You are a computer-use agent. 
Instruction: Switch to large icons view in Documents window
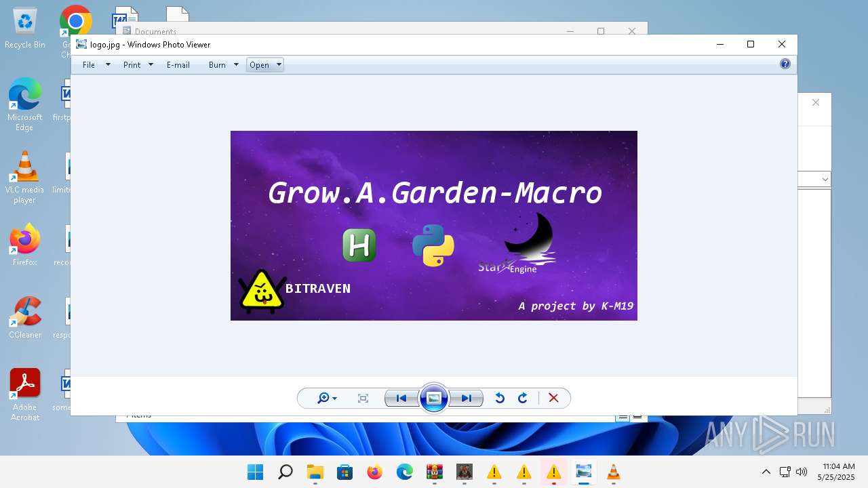tap(637, 418)
